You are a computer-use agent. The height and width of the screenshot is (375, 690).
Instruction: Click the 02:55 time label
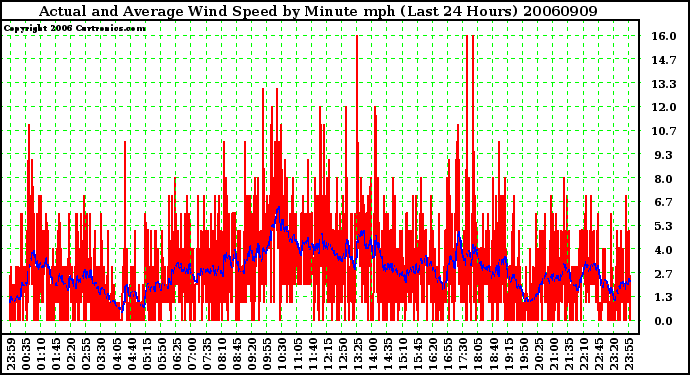click(86, 354)
